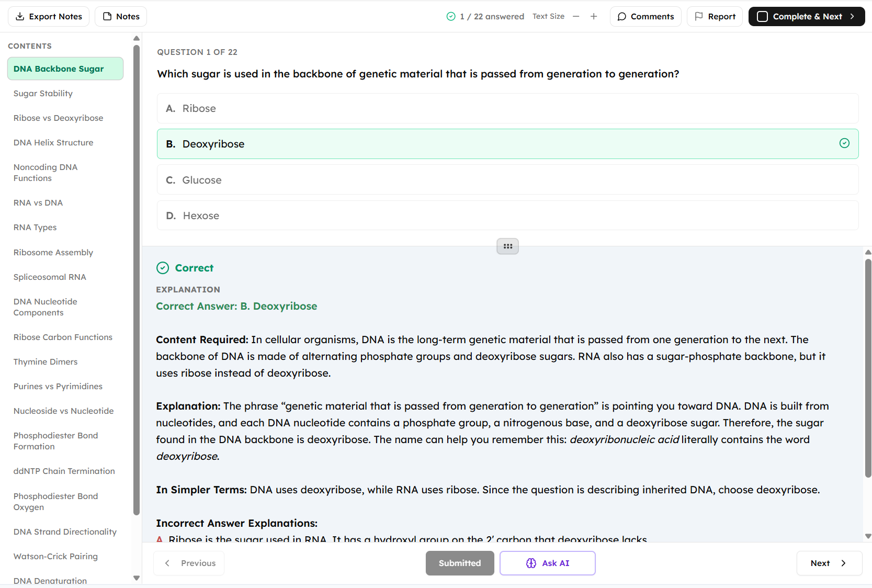The height and width of the screenshot is (588, 872).
Task: Click the Submitted button
Action: (x=460, y=563)
